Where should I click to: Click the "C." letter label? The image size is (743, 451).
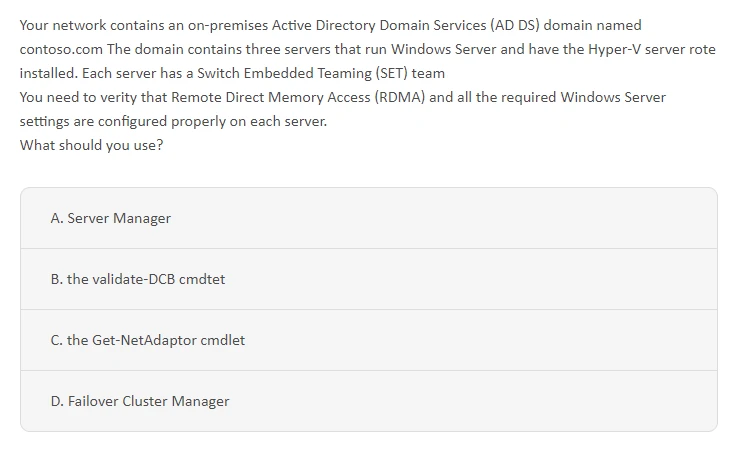tap(57, 340)
